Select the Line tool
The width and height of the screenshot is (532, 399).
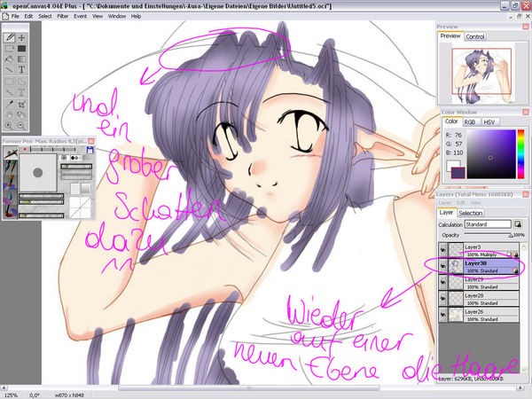click(x=9, y=69)
